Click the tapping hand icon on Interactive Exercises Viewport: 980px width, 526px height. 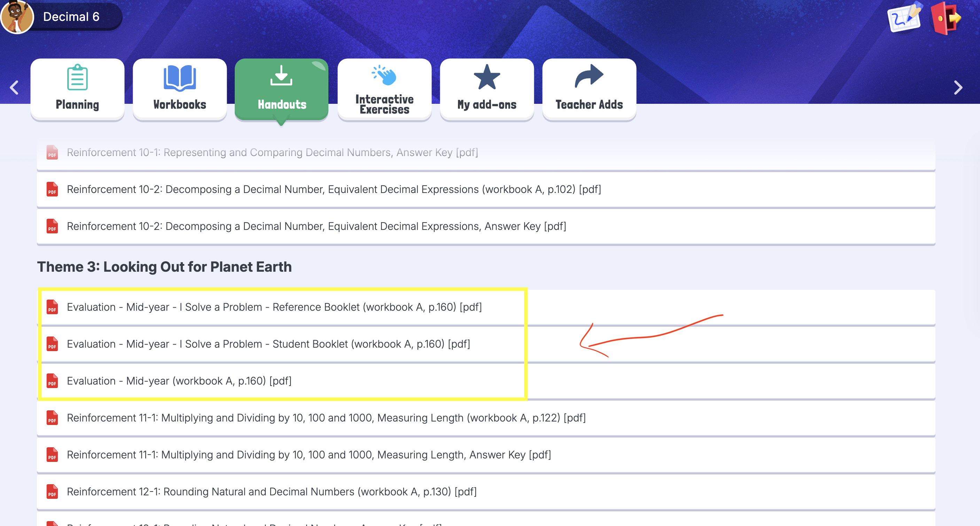pos(384,75)
